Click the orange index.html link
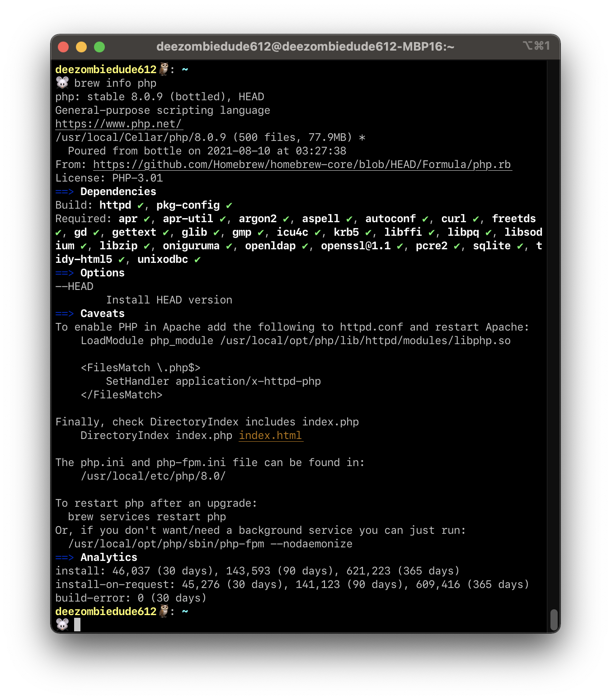611x700 pixels. click(270, 435)
